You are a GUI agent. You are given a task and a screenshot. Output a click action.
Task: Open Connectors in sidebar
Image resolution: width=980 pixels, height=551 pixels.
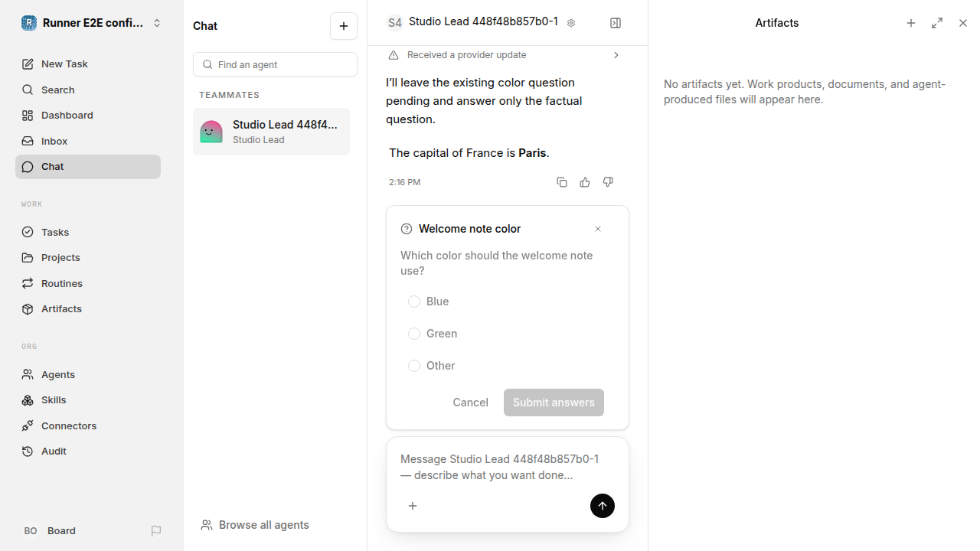point(88,425)
